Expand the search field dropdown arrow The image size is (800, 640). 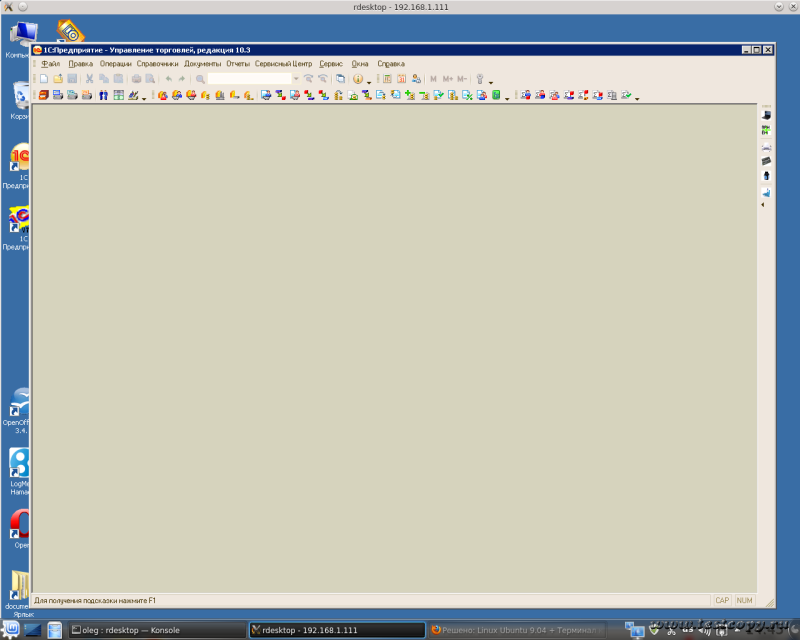click(x=296, y=78)
